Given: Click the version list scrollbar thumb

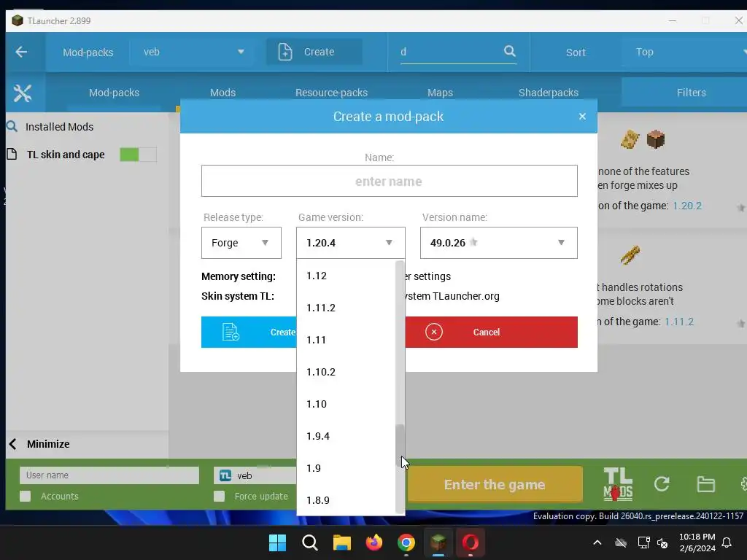Looking at the screenshot, I should pyautogui.click(x=400, y=446).
